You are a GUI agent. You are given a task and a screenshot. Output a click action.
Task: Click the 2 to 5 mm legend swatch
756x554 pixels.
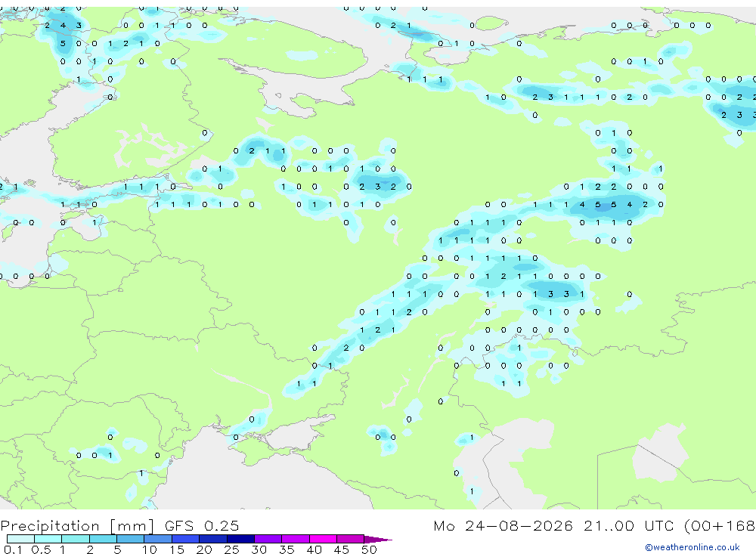click(x=103, y=539)
